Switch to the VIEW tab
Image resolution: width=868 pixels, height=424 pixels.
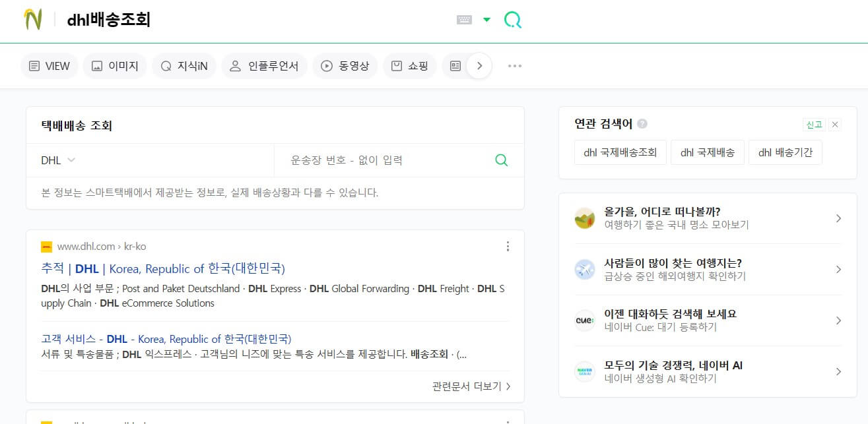point(50,66)
